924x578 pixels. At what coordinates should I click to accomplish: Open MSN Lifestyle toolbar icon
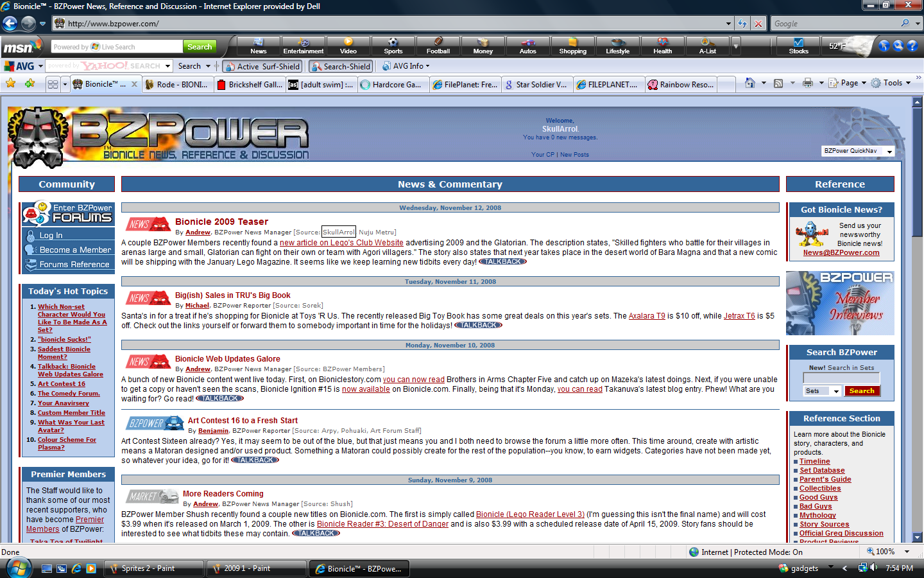[618, 46]
